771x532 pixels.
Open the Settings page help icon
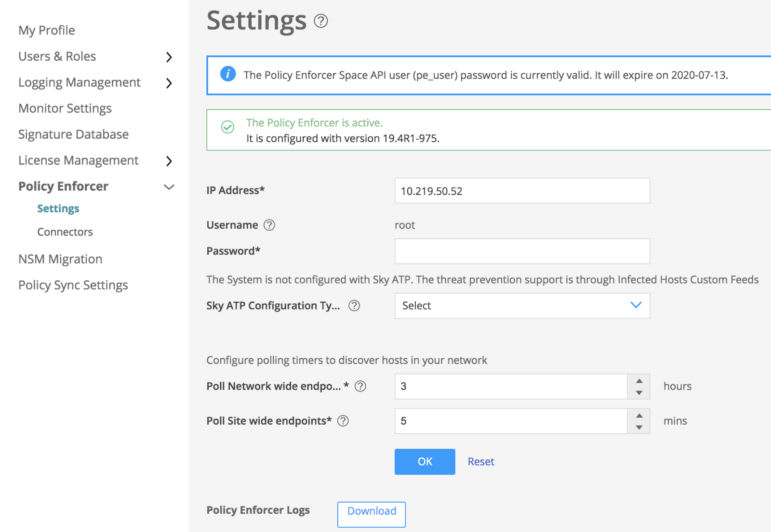(321, 21)
